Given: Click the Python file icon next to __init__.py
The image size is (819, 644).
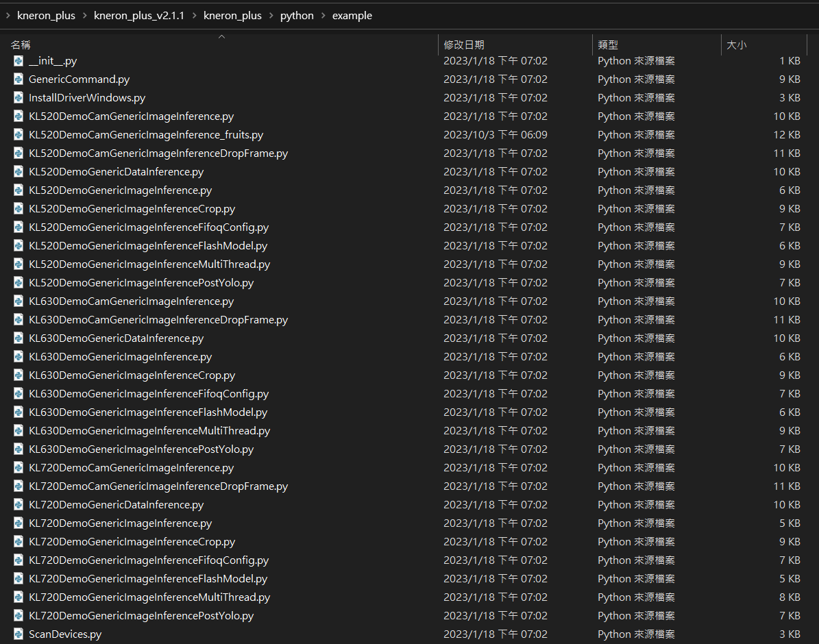Looking at the screenshot, I should 19,60.
